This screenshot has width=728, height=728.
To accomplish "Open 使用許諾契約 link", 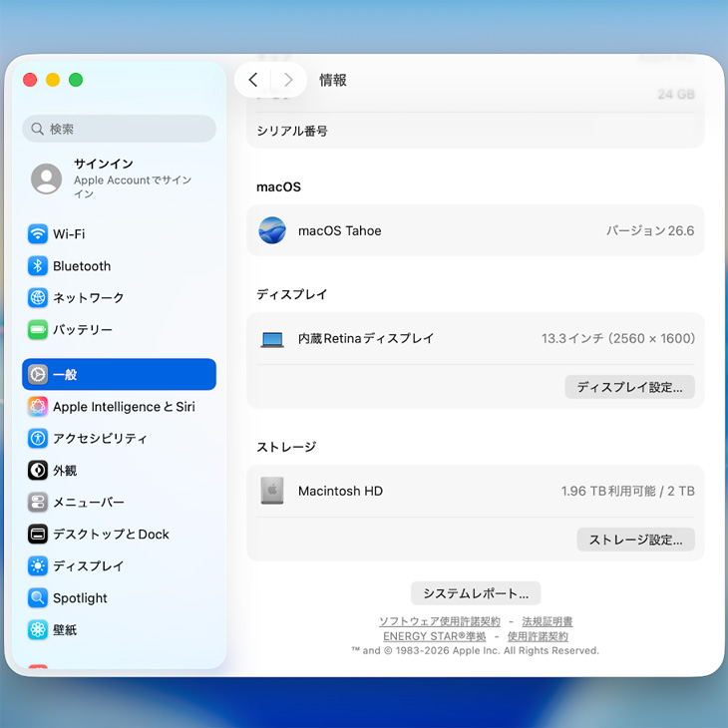I will (x=538, y=636).
